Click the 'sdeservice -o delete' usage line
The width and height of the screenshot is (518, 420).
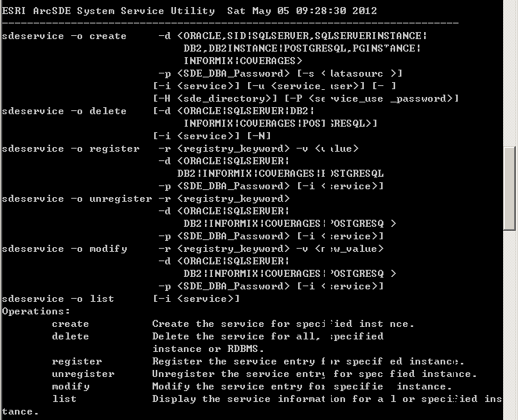click(x=64, y=111)
